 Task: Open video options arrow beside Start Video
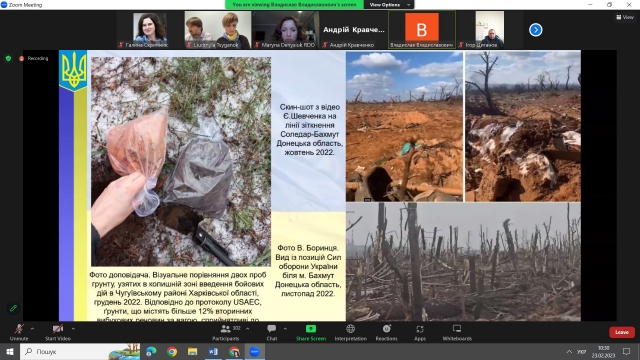click(x=73, y=329)
